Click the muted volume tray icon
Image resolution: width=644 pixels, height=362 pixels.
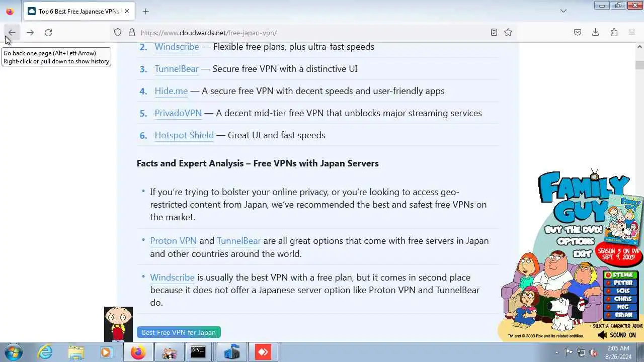pyautogui.click(x=594, y=352)
